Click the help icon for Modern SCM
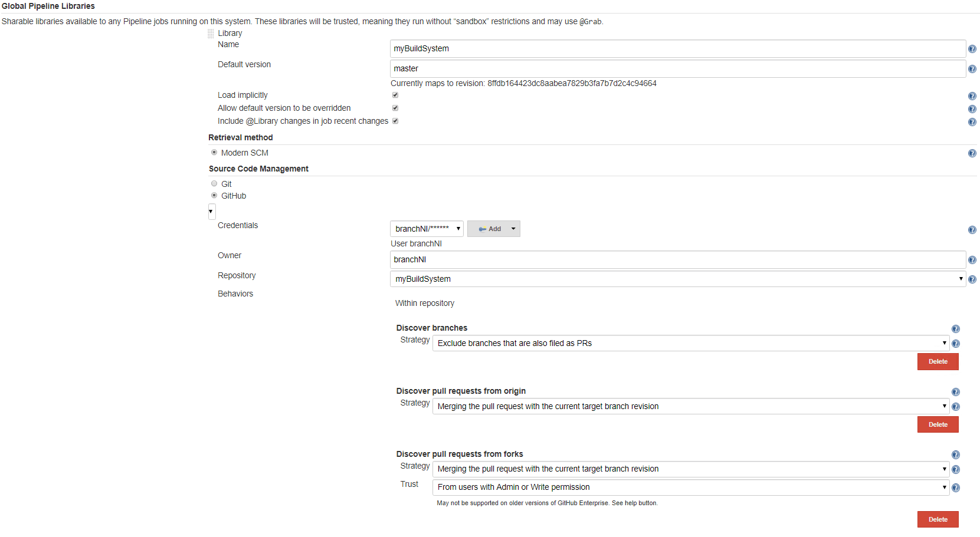 972,153
